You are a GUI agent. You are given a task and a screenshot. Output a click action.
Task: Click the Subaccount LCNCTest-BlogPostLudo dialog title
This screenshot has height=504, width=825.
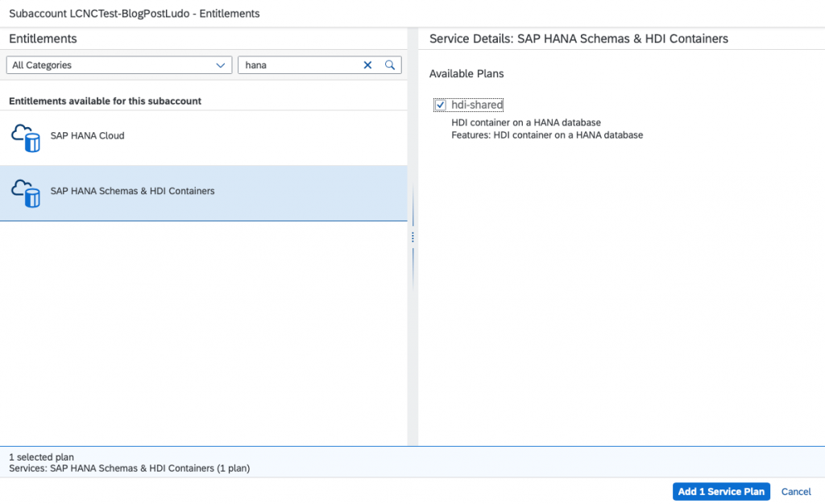[135, 14]
